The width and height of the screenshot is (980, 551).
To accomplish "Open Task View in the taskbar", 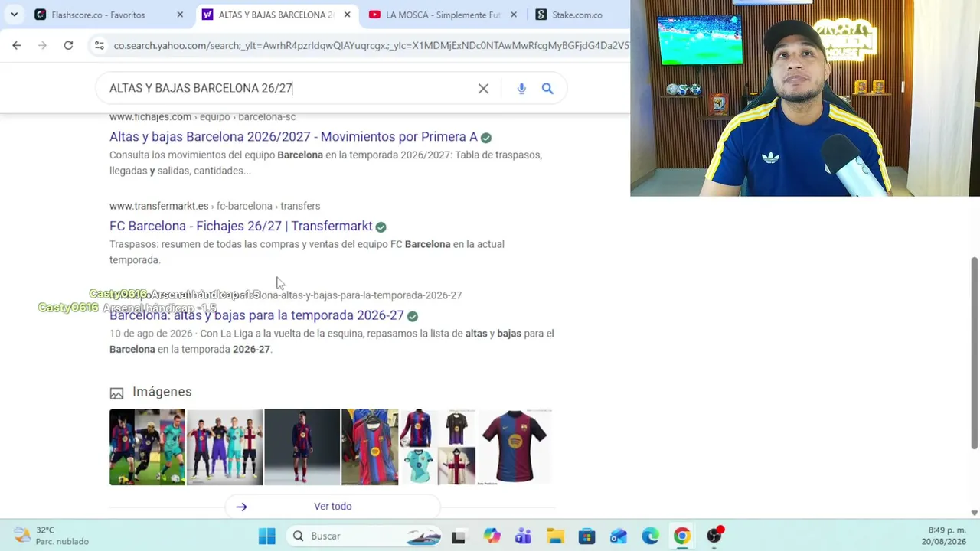I will [458, 536].
